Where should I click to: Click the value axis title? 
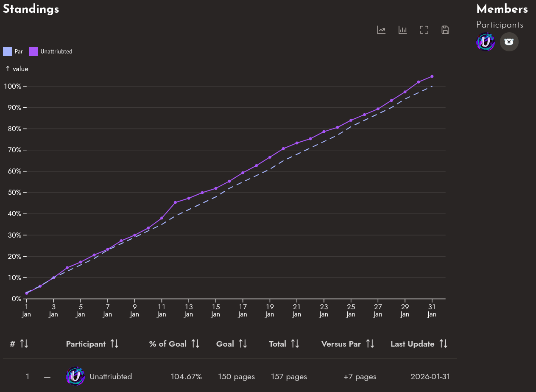[x=17, y=69]
